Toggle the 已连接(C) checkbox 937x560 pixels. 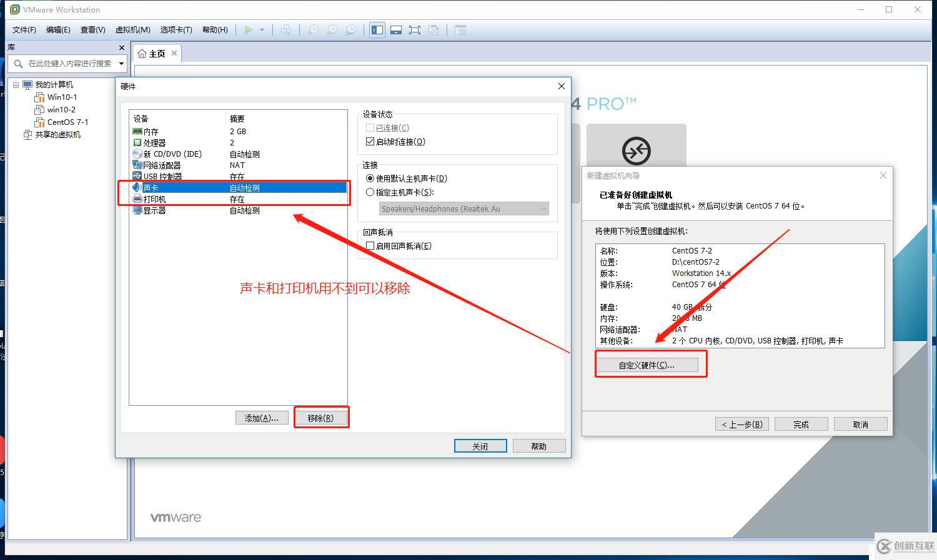tap(370, 128)
